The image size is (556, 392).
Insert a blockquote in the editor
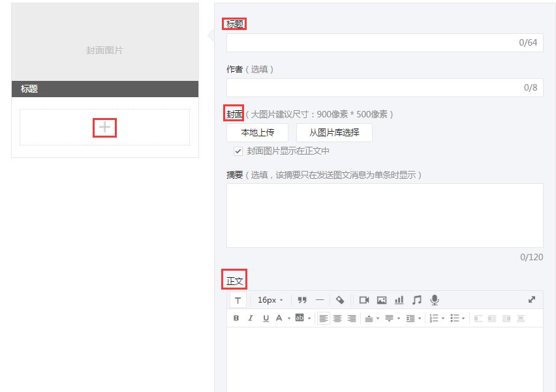301,299
